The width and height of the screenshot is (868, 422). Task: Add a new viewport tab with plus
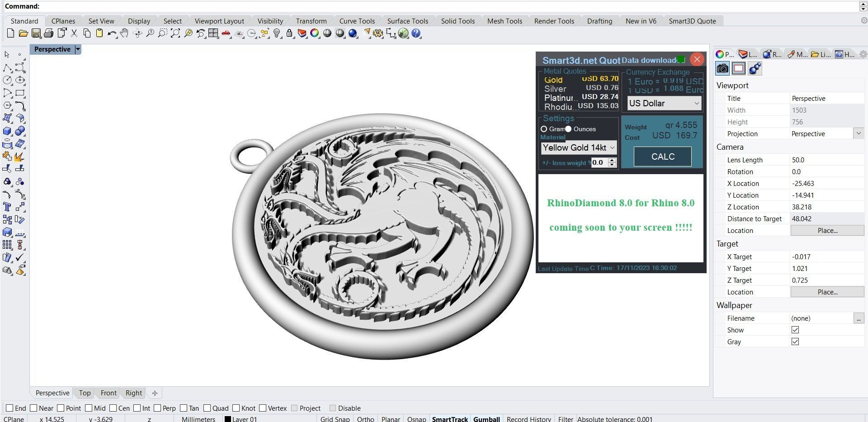pos(155,393)
